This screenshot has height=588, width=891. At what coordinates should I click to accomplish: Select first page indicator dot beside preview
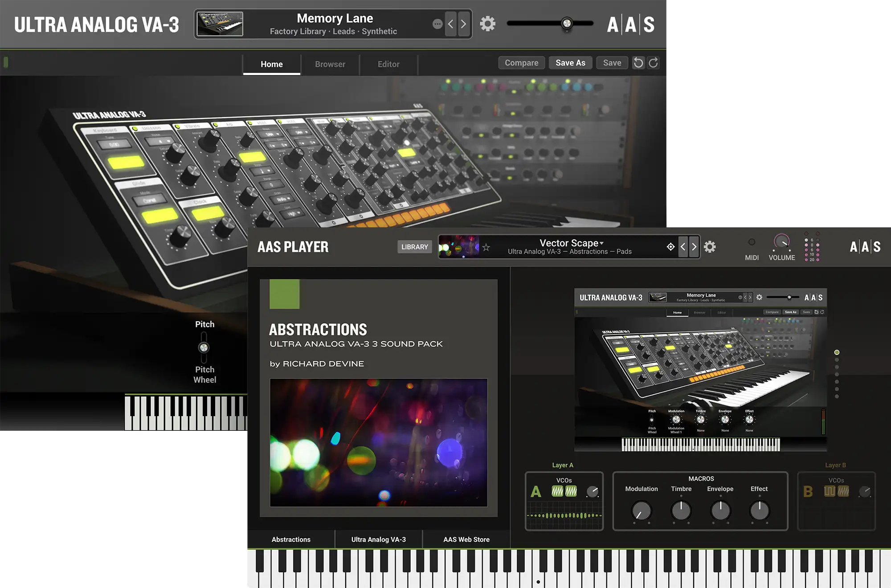point(837,352)
